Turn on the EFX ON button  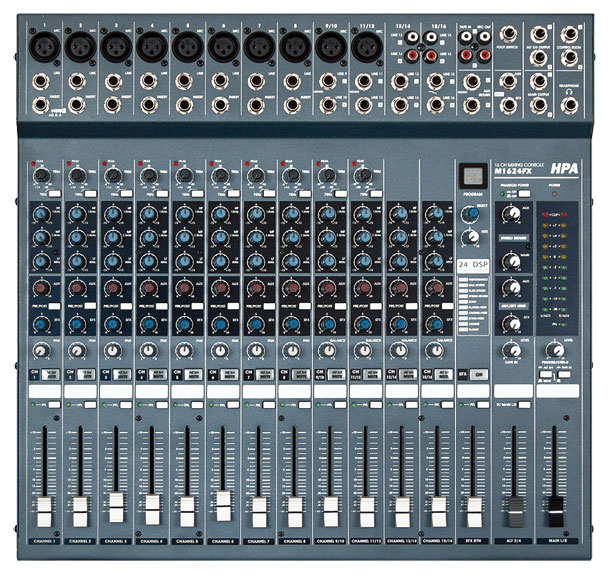click(x=479, y=374)
